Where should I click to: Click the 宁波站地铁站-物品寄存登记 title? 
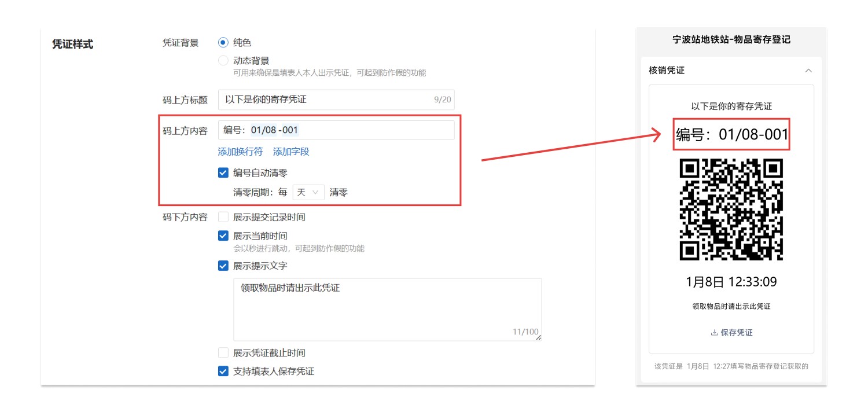731,40
